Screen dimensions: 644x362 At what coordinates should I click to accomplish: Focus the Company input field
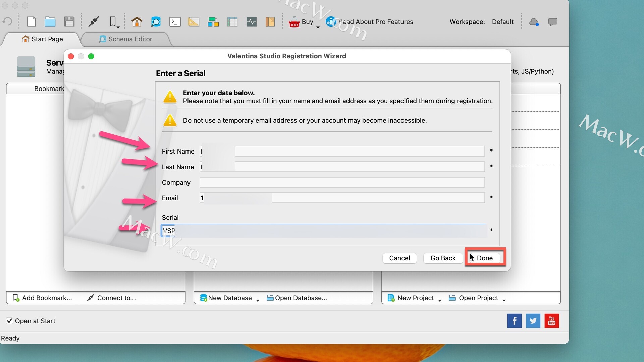click(342, 182)
